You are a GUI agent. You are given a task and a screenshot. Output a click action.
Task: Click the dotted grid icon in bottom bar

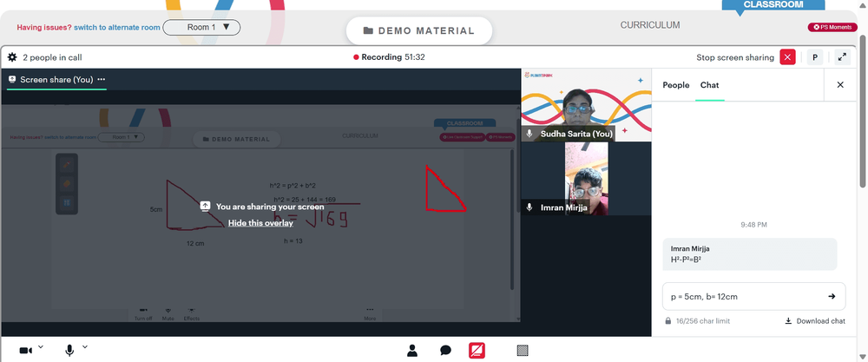pyautogui.click(x=522, y=351)
